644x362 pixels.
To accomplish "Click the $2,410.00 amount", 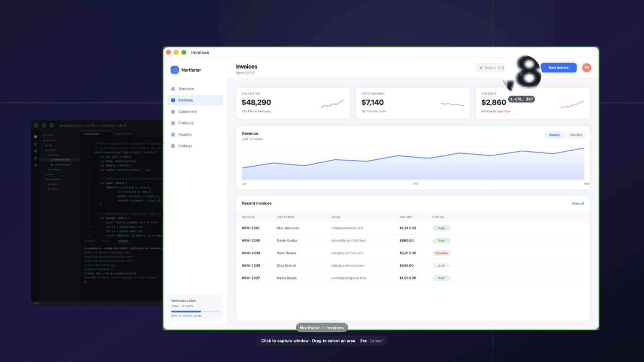I will (407, 253).
